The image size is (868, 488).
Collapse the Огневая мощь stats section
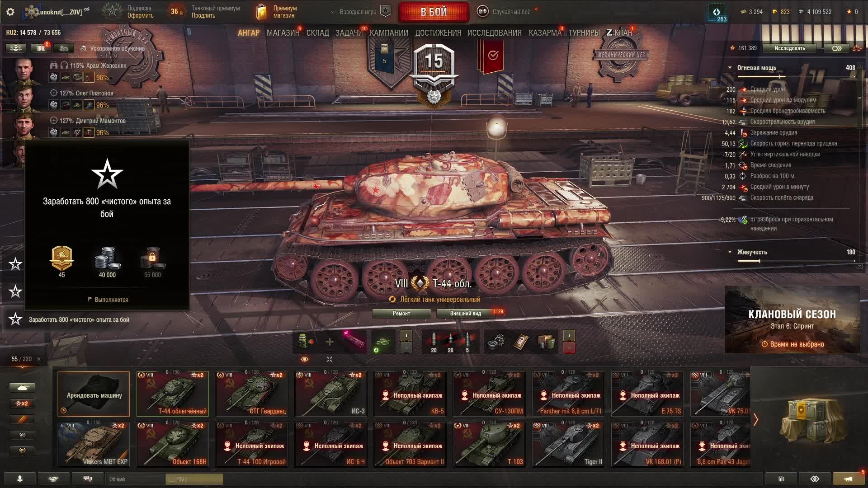[x=730, y=68]
